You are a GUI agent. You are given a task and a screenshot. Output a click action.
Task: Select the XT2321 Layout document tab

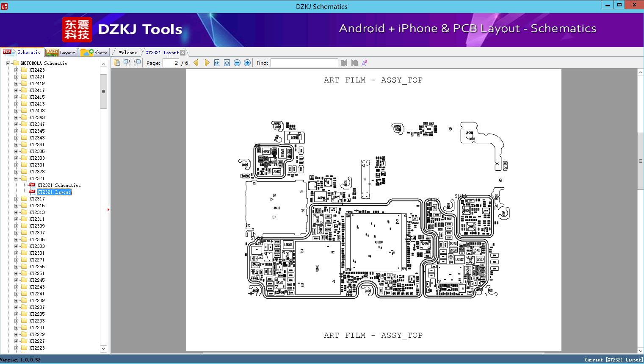(162, 53)
